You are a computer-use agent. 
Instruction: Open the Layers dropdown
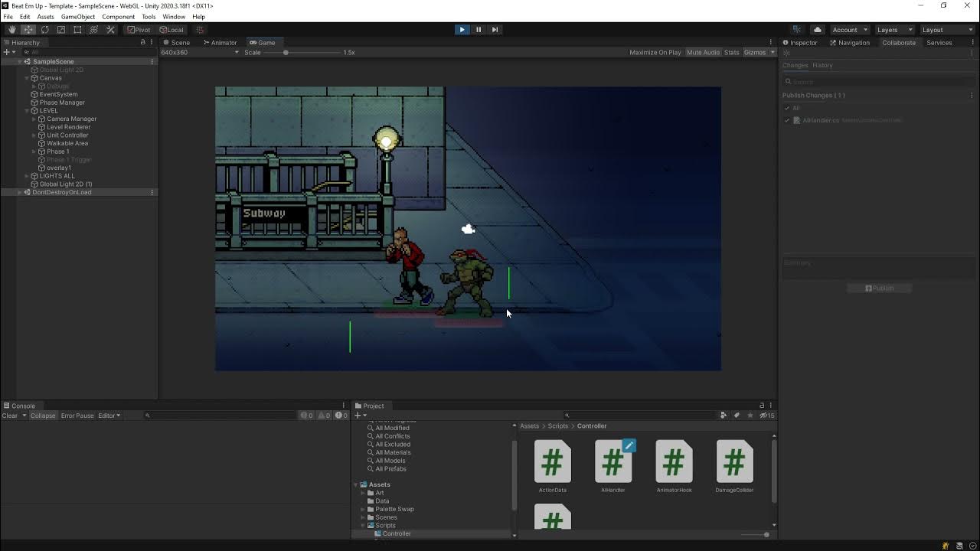tap(894, 30)
